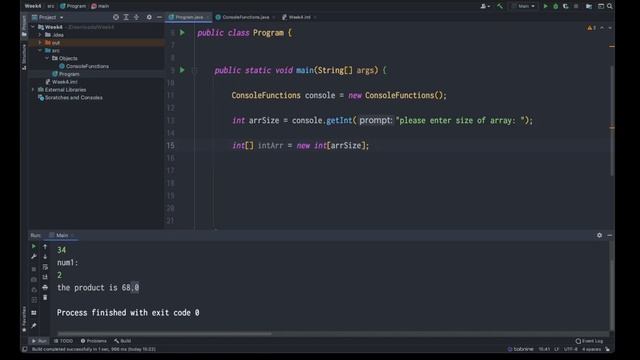This screenshot has width=640, height=360.
Task: Open Event Log in status bar
Action: [x=589, y=341]
